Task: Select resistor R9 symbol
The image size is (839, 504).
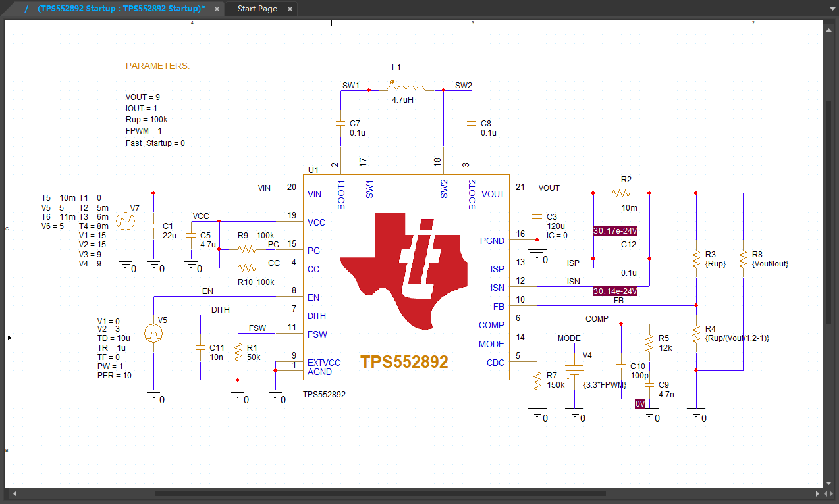Action: click(247, 249)
